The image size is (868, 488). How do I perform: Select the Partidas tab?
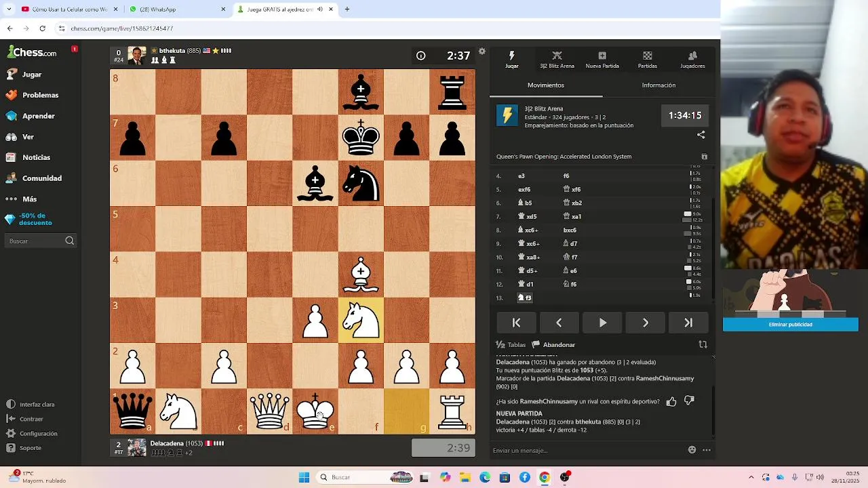(x=648, y=60)
